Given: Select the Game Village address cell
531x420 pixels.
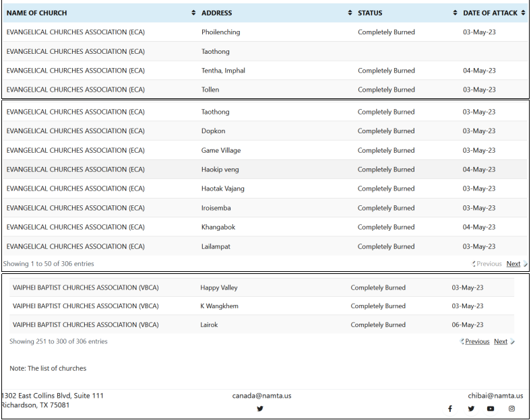Looking at the screenshot, I should click(221, 150).
